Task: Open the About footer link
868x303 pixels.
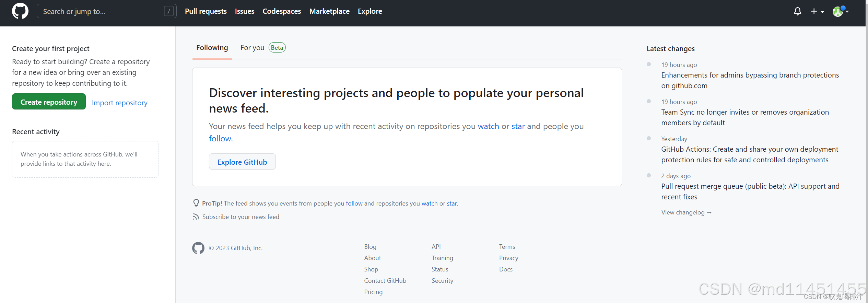Action: 373,258
